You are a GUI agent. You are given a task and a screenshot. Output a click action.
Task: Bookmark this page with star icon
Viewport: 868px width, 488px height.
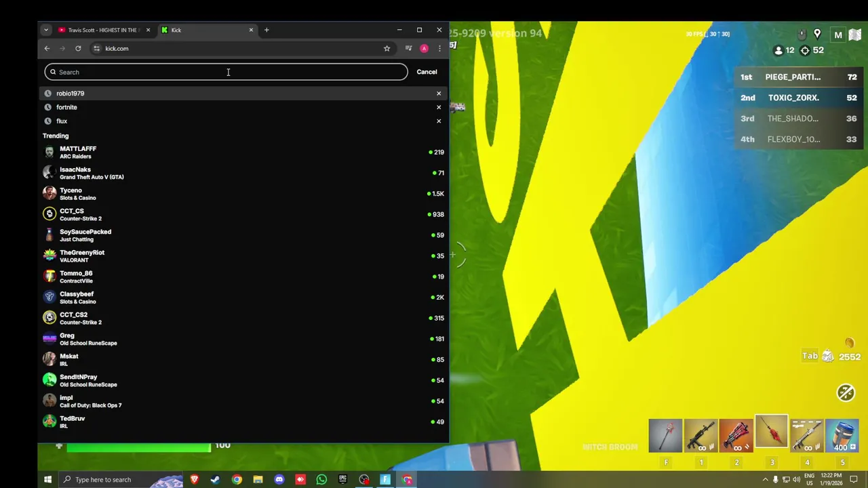[x=387, y=48]
